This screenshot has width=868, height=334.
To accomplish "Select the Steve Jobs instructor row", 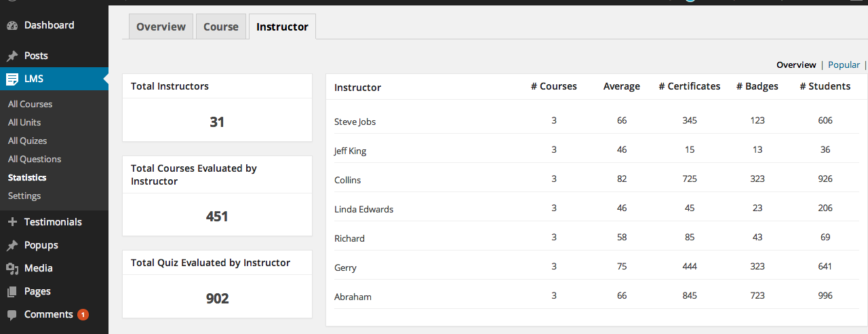I will point(355,122).
